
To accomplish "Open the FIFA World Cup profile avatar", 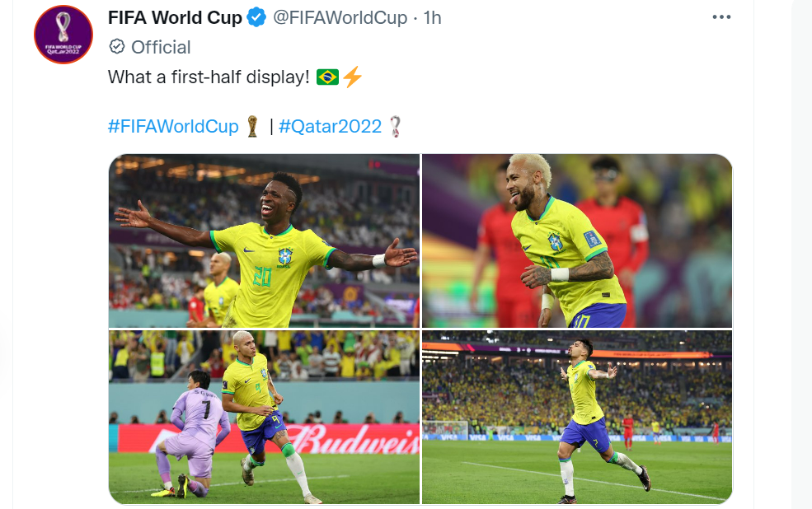I will pyautogui.click(x=63, y=35).
